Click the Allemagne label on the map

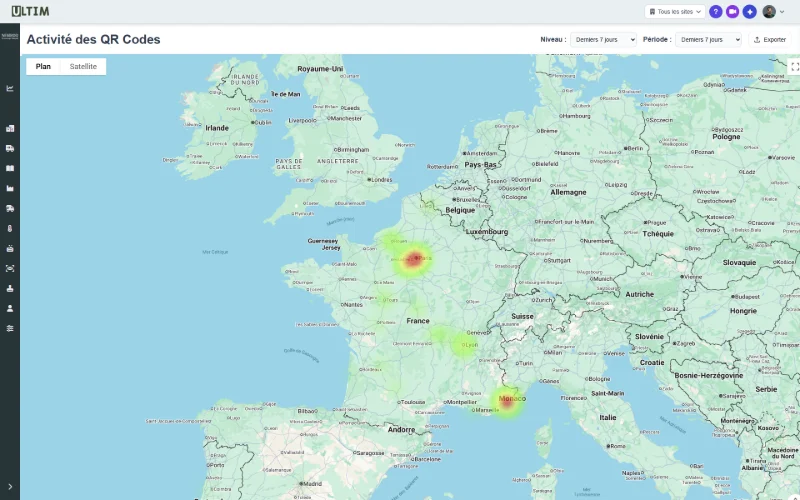pos(568,192)
